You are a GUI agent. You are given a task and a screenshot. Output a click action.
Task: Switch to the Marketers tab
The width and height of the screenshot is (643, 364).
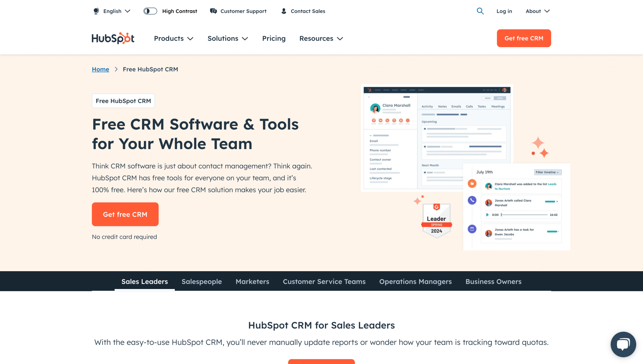tap(252, 281)
